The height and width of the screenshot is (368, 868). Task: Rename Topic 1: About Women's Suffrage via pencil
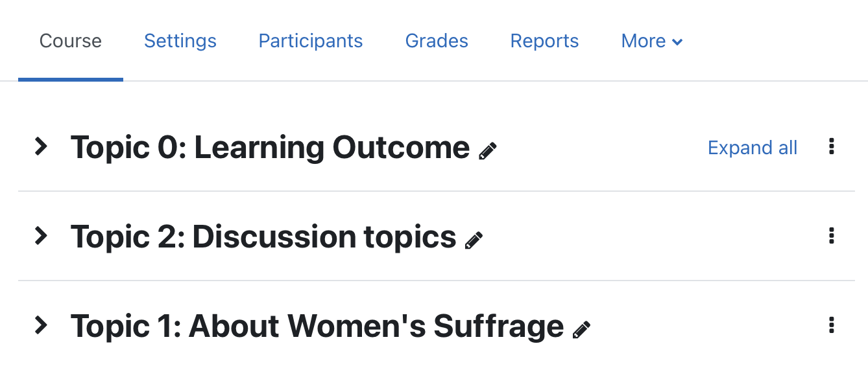[582, 329]
